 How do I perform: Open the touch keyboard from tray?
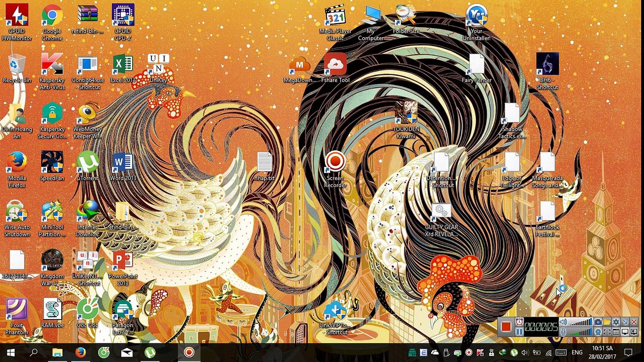pos(561,352)
